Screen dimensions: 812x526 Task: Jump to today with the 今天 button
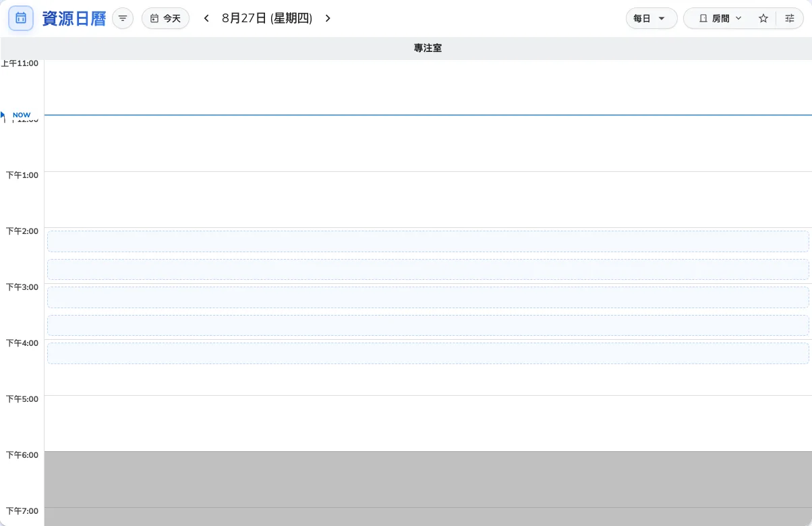point(165,18)
